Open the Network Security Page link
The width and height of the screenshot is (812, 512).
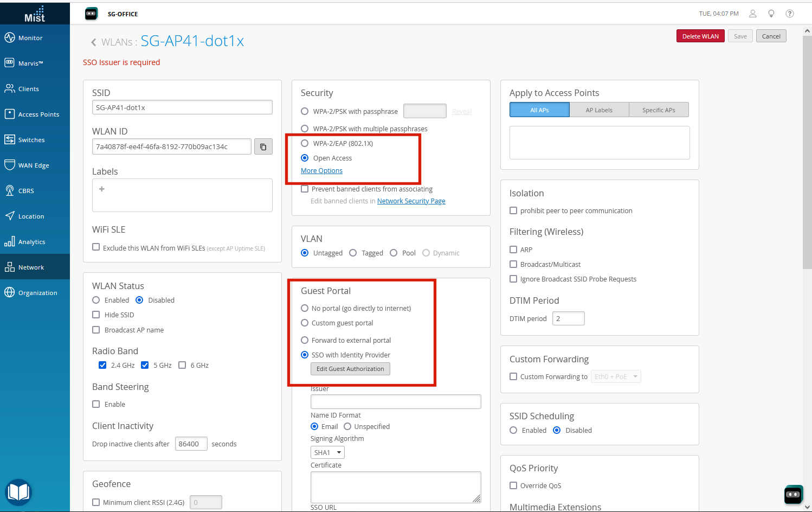tap(411, 201)
